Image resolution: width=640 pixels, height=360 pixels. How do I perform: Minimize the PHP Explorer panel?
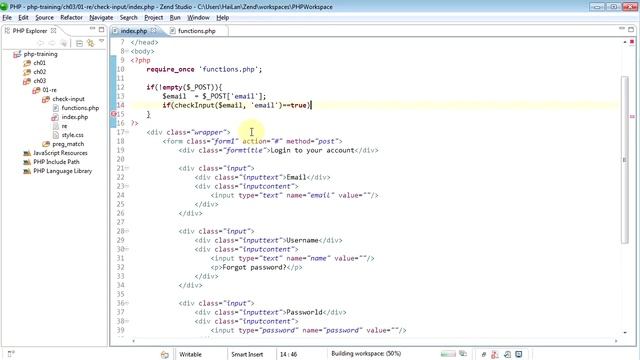[92, 29]
